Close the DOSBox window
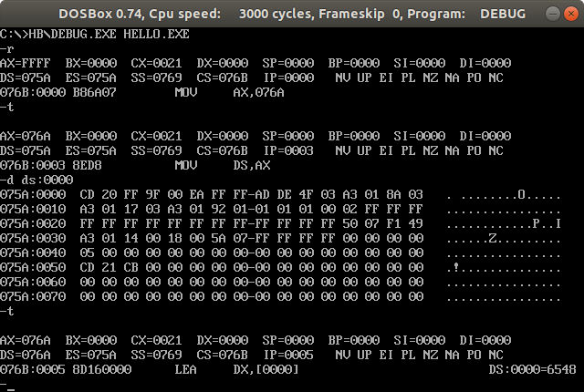 click(x=571, y=14)
